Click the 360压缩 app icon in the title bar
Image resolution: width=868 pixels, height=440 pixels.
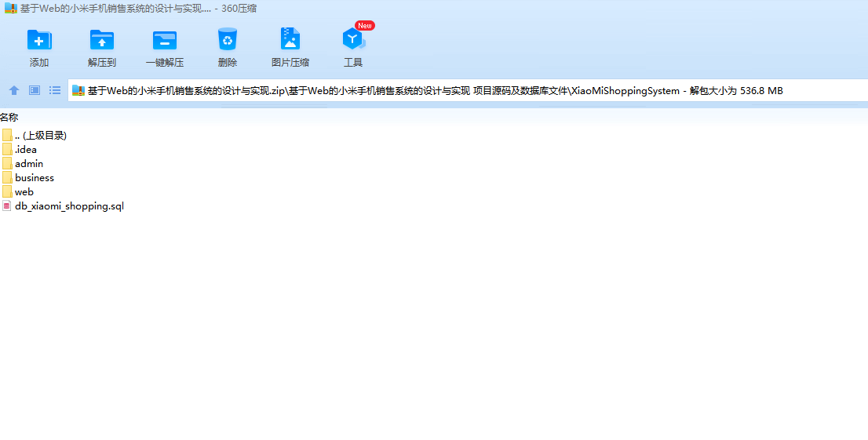pos(10,9)
